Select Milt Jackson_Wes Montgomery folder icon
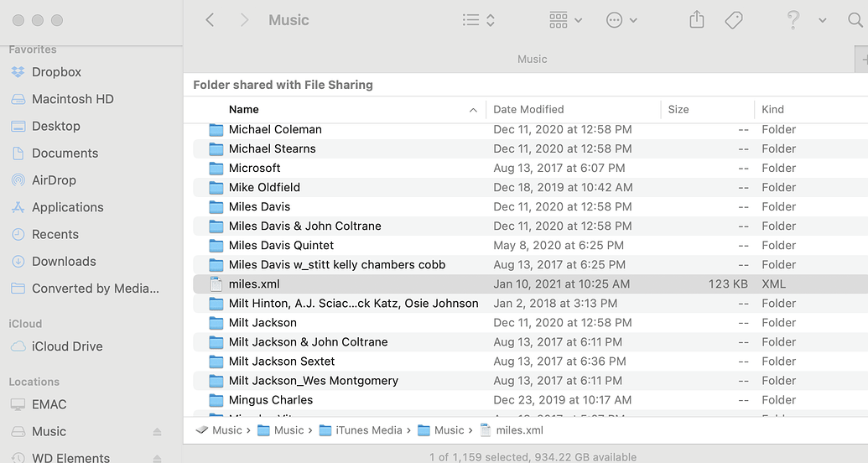868x463 pixels. (216, 381)
